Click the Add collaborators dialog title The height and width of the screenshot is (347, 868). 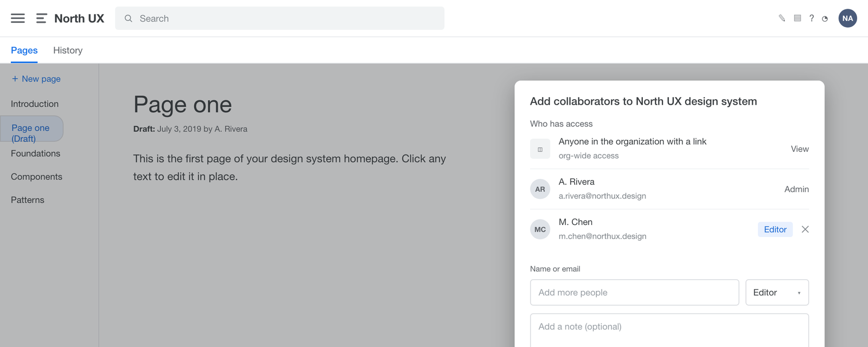tap(643, 101)
